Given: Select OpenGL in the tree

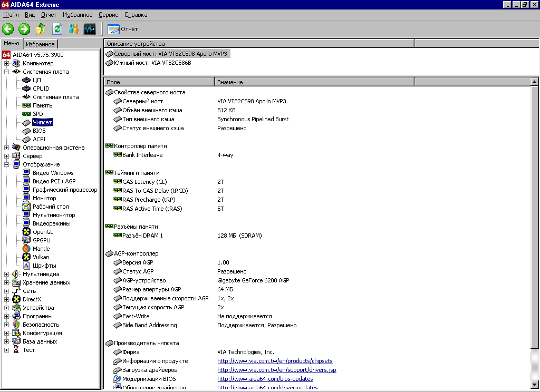Looking at the screenshot, I should click(x=42, y=232).
